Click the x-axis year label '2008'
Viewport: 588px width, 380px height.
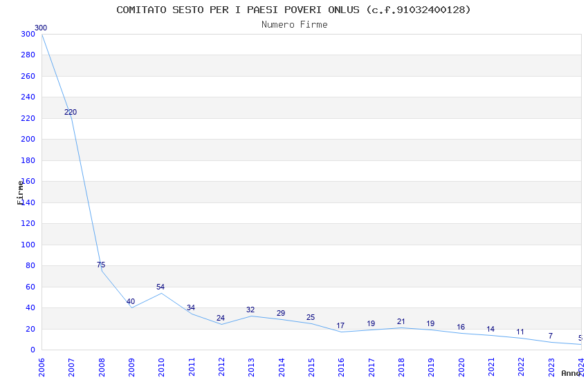101,367
